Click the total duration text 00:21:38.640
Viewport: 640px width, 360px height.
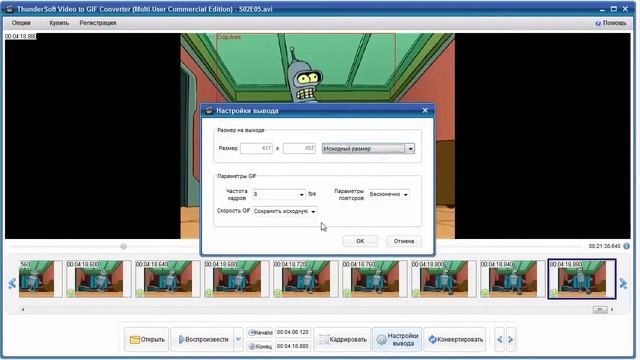coord(604,246)
